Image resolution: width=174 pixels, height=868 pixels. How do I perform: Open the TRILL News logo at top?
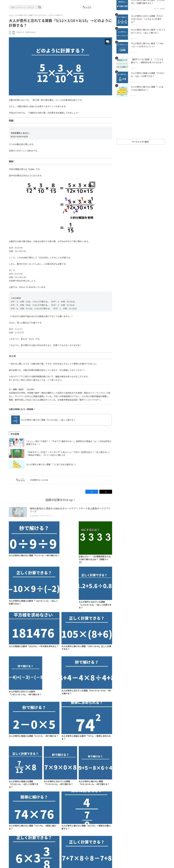pyautogui.click(x=87, y=7)
